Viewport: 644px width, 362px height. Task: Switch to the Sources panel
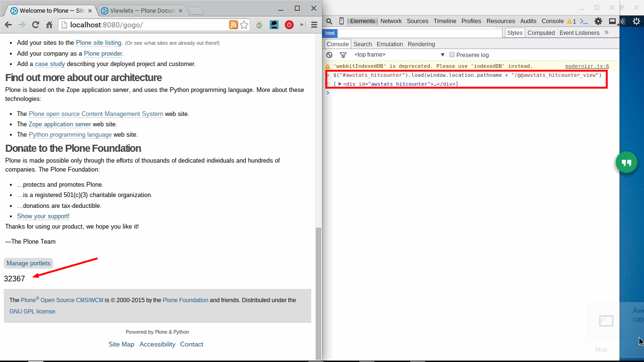[x=418, y=21]
